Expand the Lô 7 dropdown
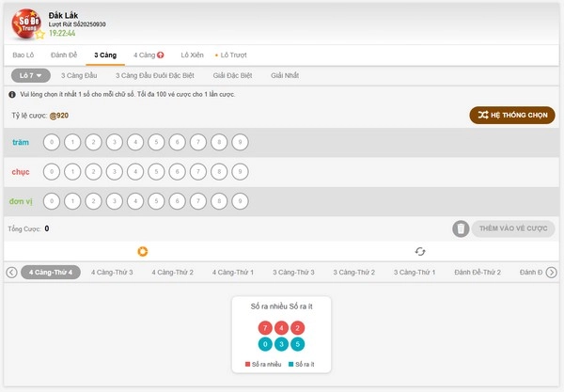The width and height of the screenshot is (564, 392). click(31, 75)
